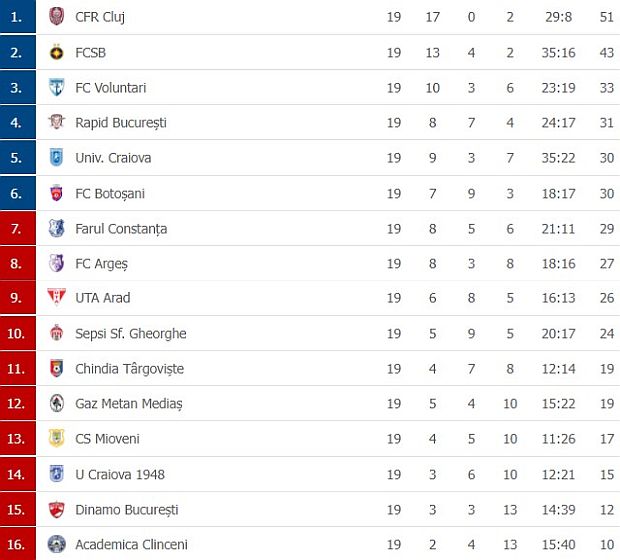Viewport: 620px width, 560px height.
Task: Select Gaz Metan Mediaș team name
Action: 129,403
